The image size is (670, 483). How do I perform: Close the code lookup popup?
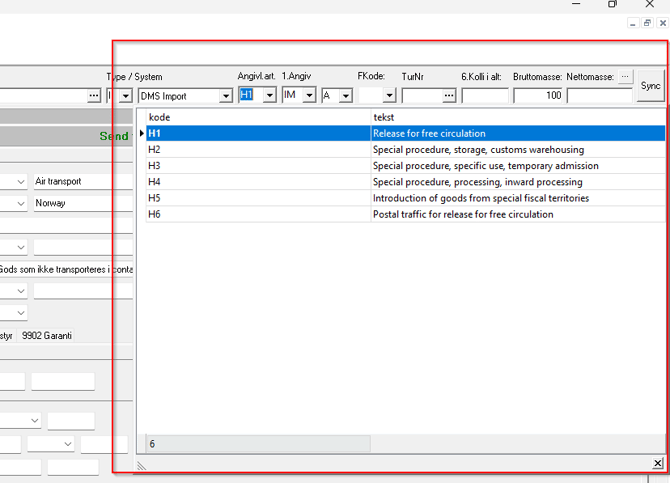click(657, 463)
